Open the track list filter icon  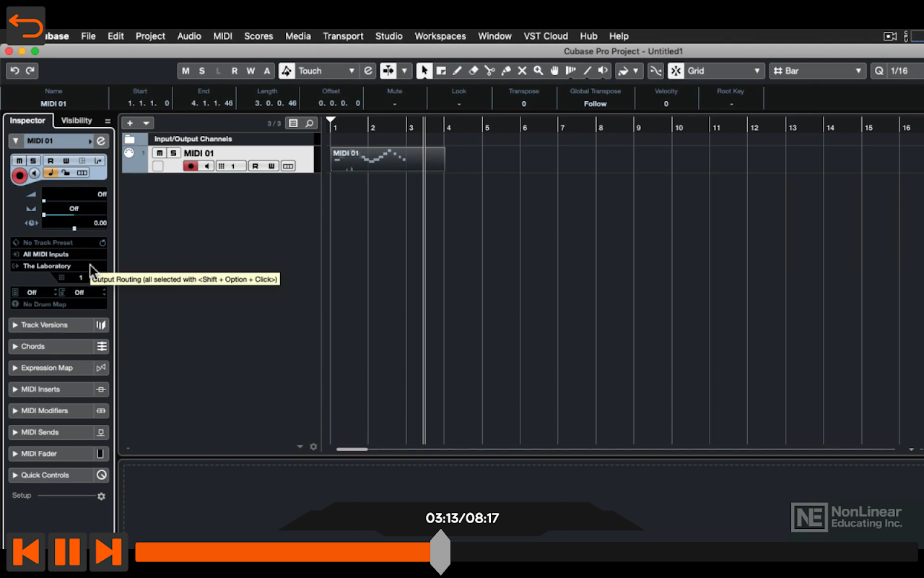pyautogui.click(x=294, y=124)
